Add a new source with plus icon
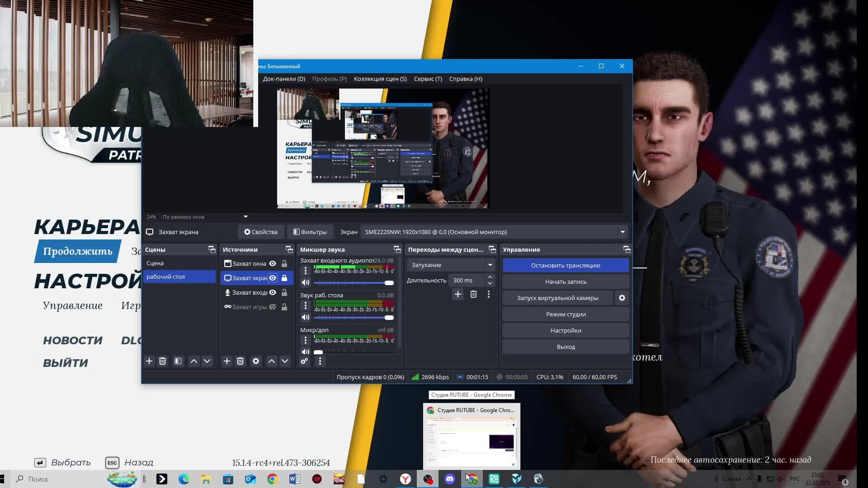This screenshot has height=488, width=868. click(x=227, y=361)
